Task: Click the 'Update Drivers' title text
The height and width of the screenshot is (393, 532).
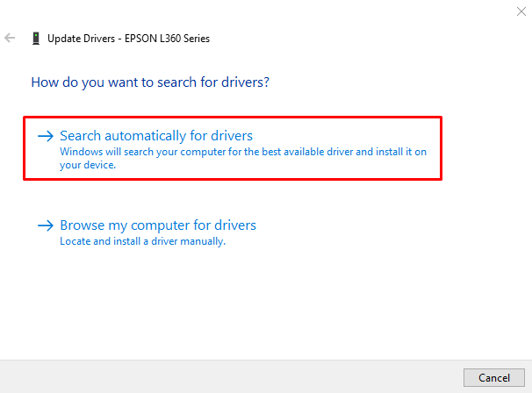Action: (x=81, y=39)
